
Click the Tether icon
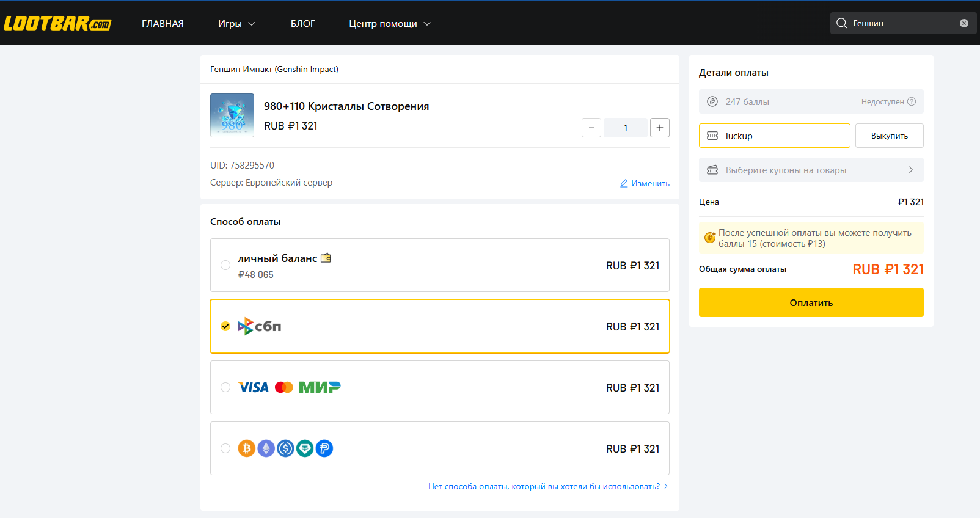point(305,448)
